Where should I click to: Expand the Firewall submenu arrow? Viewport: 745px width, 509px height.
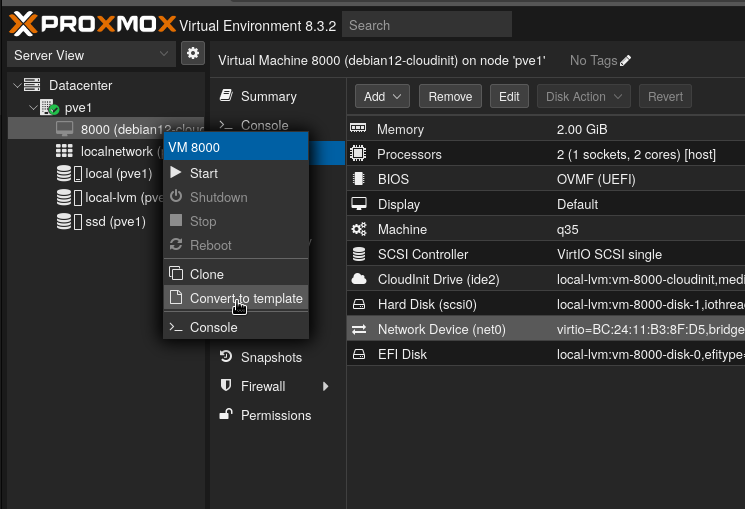click(325, 386)
